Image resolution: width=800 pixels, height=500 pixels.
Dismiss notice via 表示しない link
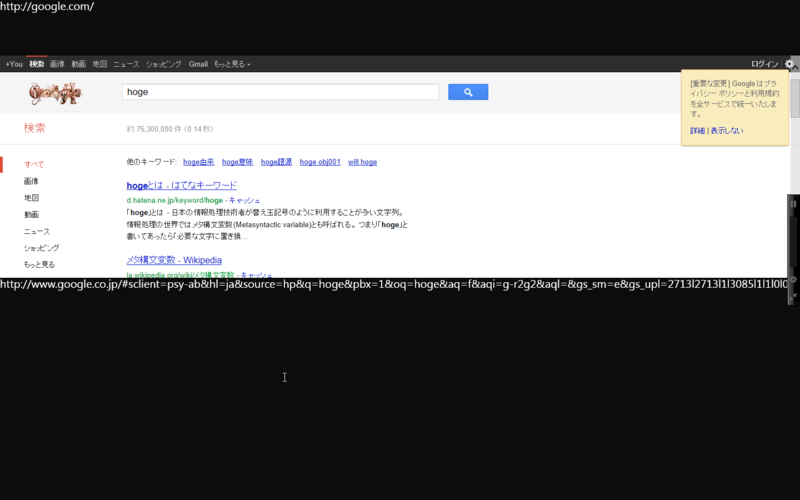[727, 131]
